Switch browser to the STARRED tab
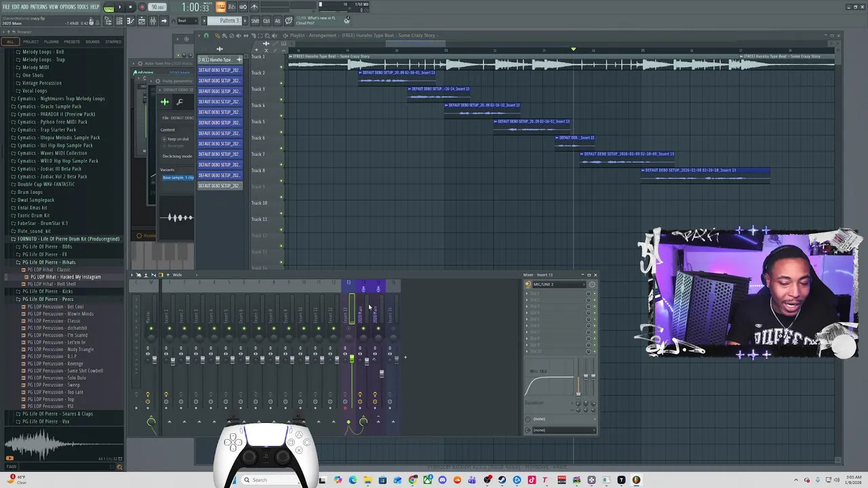 (113, 41)
